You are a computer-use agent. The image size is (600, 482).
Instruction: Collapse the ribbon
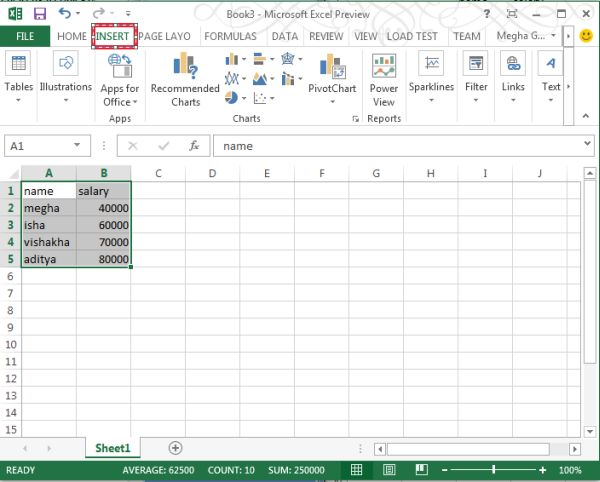pyautogui.click(x=586, y=116)
